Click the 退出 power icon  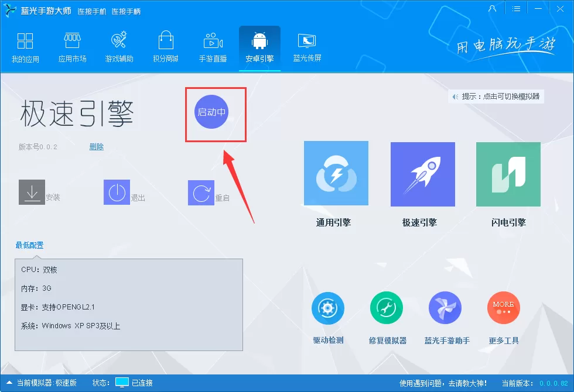click(x=117, y=192)
